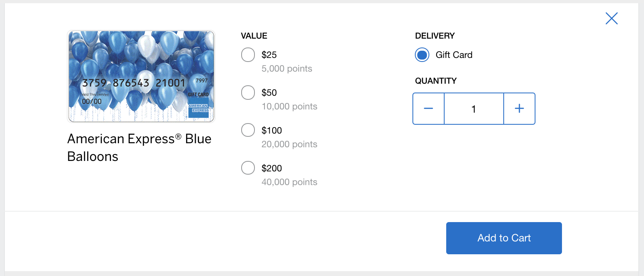Click the QUANTITY label above the stepper

[436, 80]
